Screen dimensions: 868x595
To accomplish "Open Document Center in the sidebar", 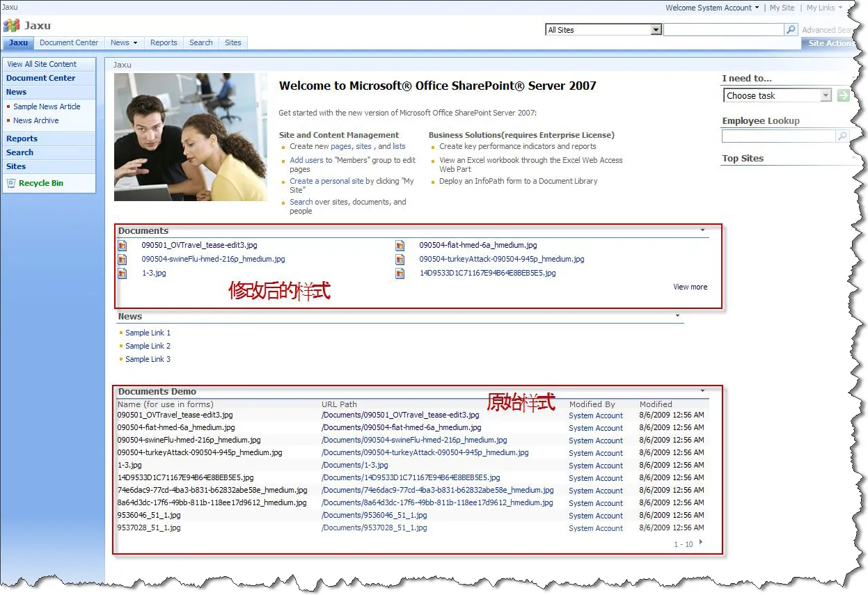I will coord(40,78).
